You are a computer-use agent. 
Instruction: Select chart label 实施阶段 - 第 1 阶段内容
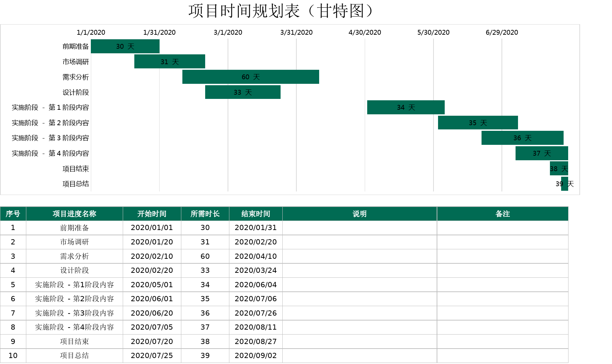[x=50, y=107]
